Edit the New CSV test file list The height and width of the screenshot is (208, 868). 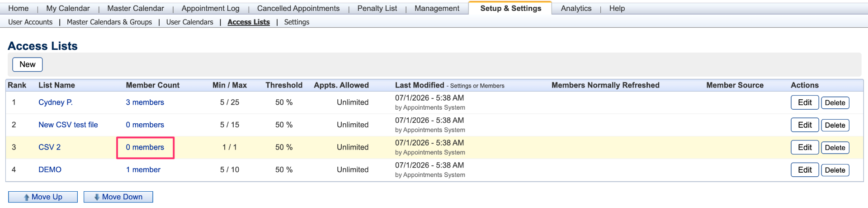tap(805, 125)
